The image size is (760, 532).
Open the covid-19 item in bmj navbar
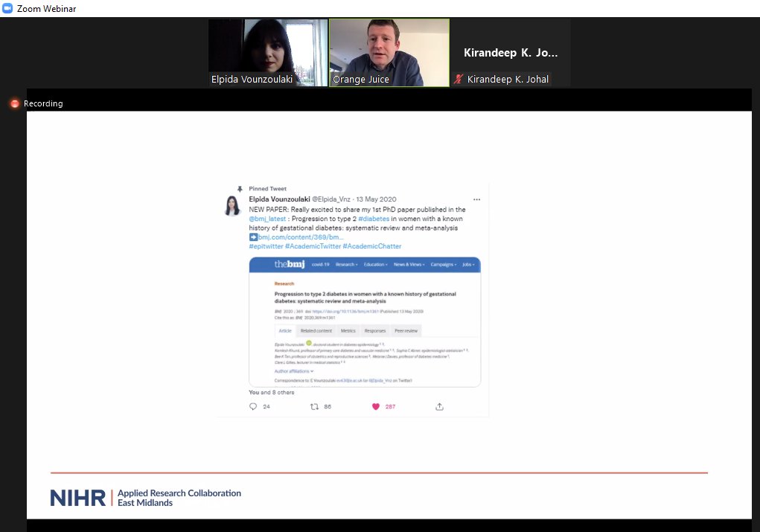coord(320,265)
